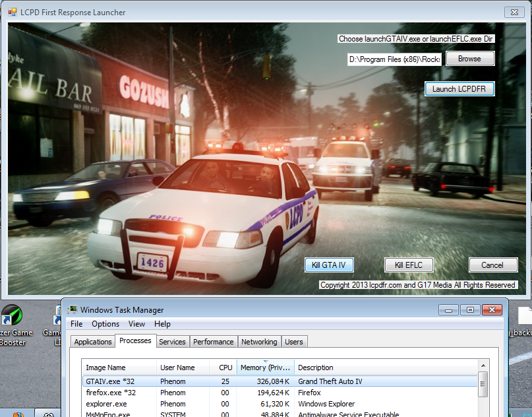Close the LCPD First Response Launcher window
Image resolution: width=532 pixels, height=417 pixels.
point(512,12)
